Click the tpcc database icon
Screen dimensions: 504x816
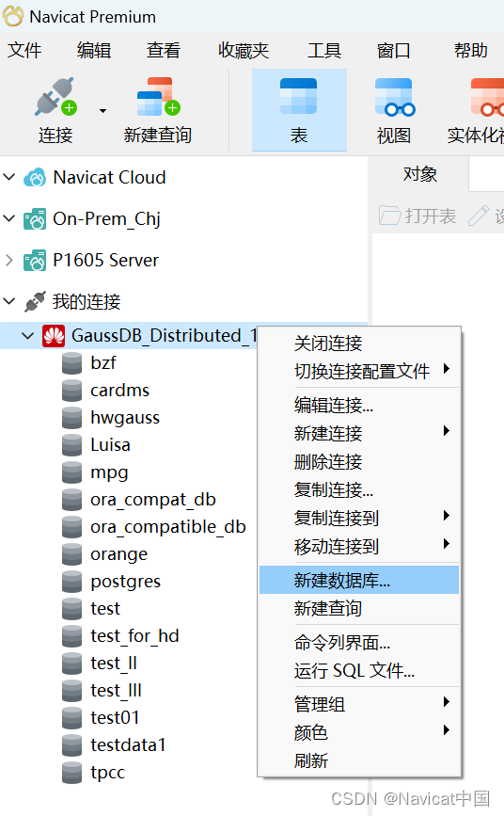71,773
